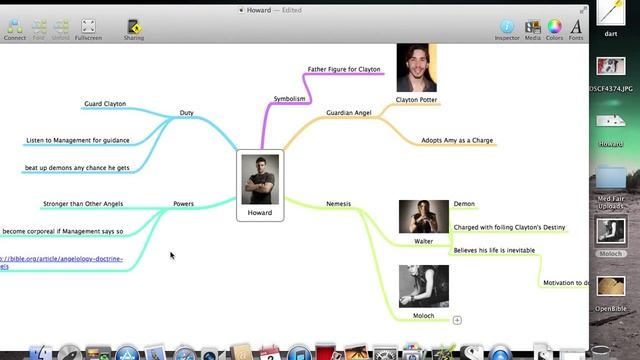This screenshot has width=640, height=360.
Task: Click the window fullscreen arrows in the title bar
Action: (x=583, y=10)
